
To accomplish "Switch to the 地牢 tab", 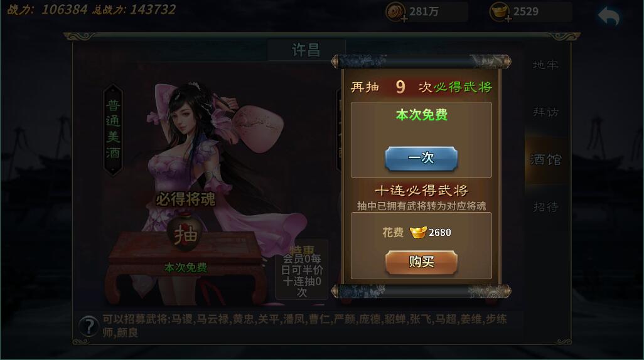I will pos(545,65).
